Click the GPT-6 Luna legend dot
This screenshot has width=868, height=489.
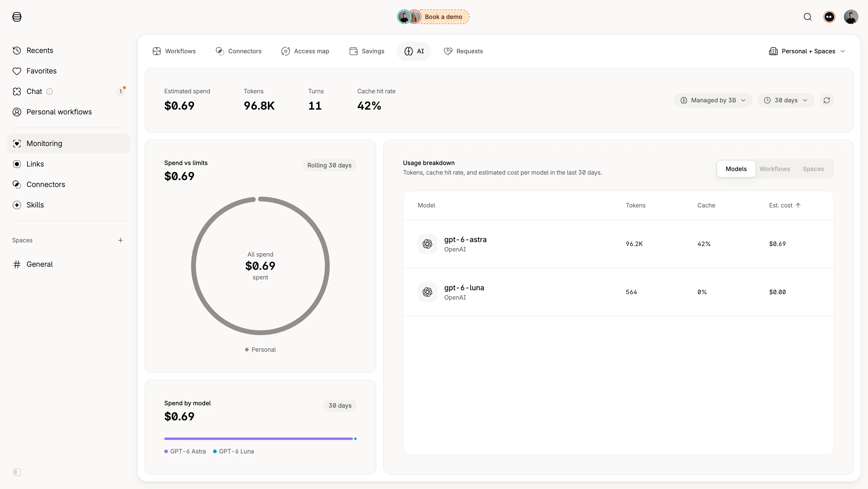(215, 452)
